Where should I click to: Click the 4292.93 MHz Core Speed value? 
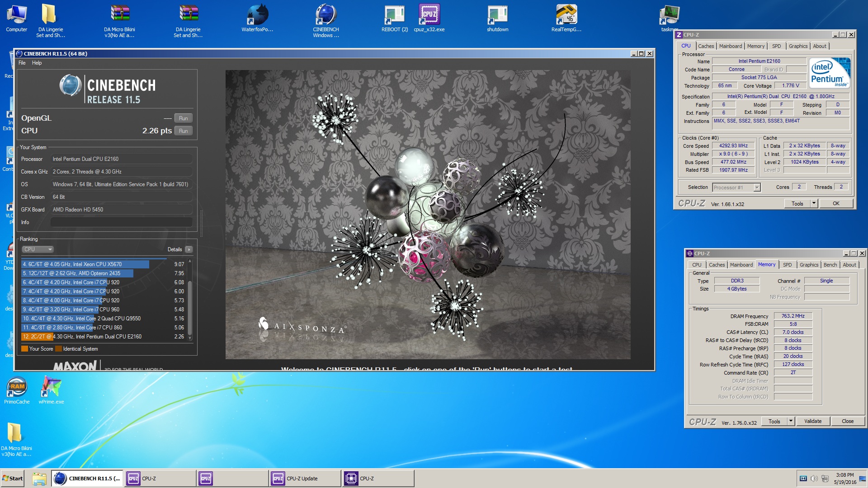[733, 146]
